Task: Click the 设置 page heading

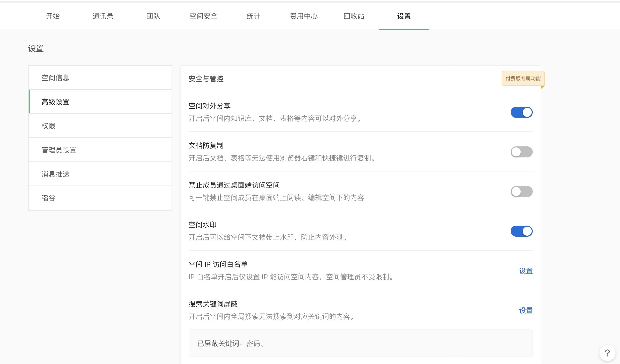Action: point(36,48)
